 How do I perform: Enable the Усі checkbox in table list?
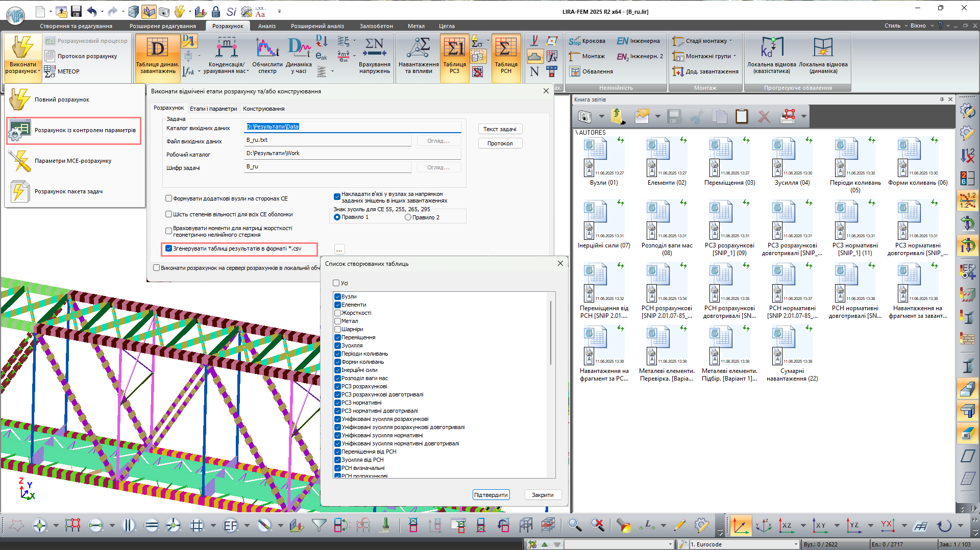pos(336,283)
